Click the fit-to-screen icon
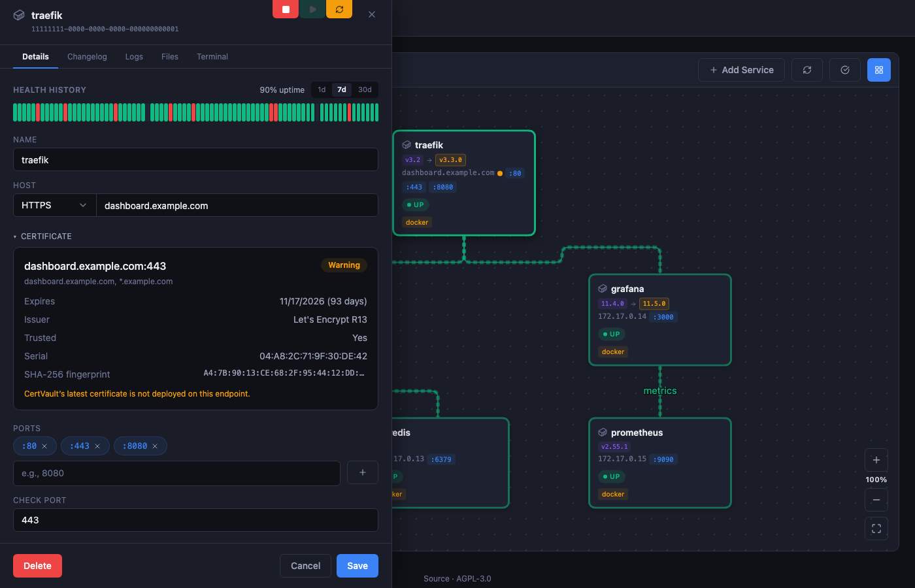Viewport: 915px width, 588px height. pos(876,529)
